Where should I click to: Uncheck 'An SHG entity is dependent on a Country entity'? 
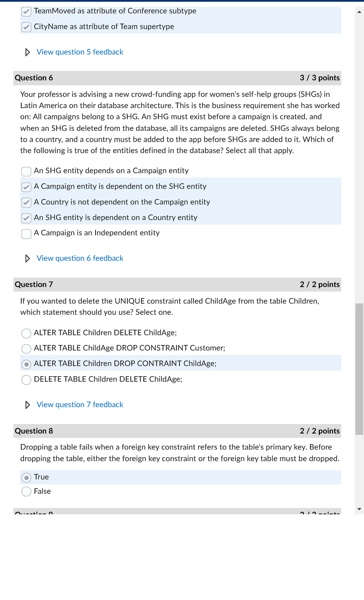click(26, 218)
